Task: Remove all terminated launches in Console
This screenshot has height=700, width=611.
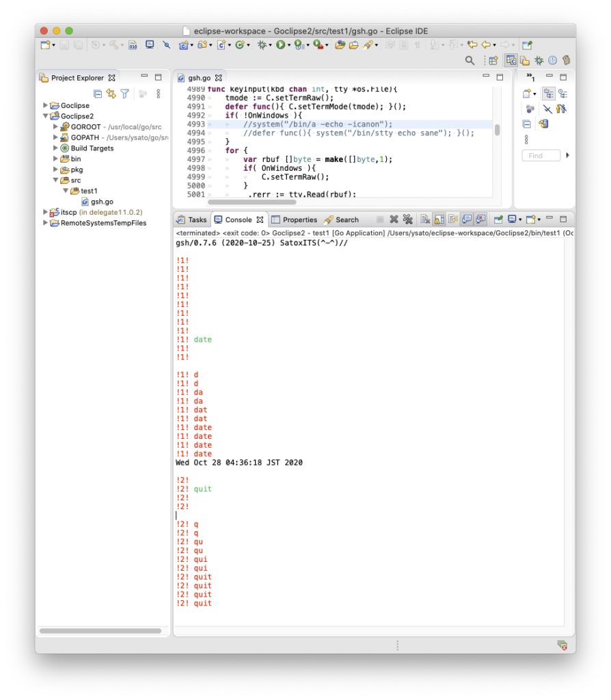Action: [x=407, y=219]
